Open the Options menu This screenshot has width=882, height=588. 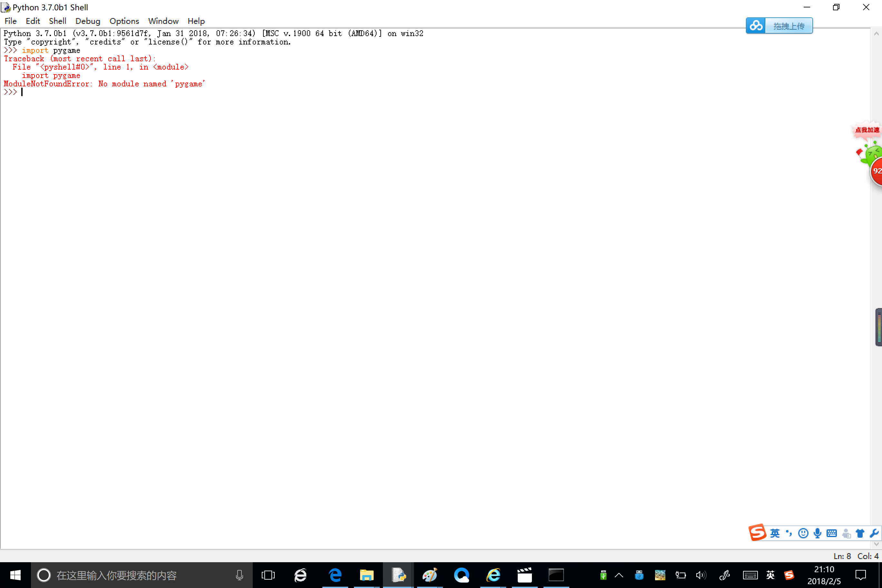click(124, 21)
